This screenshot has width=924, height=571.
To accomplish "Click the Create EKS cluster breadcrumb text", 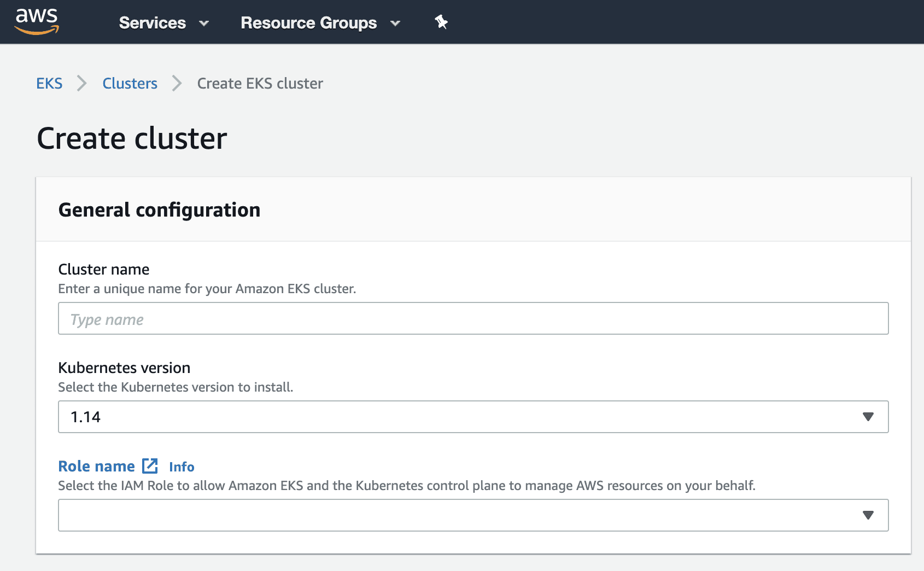I will [x=260, y=83].
